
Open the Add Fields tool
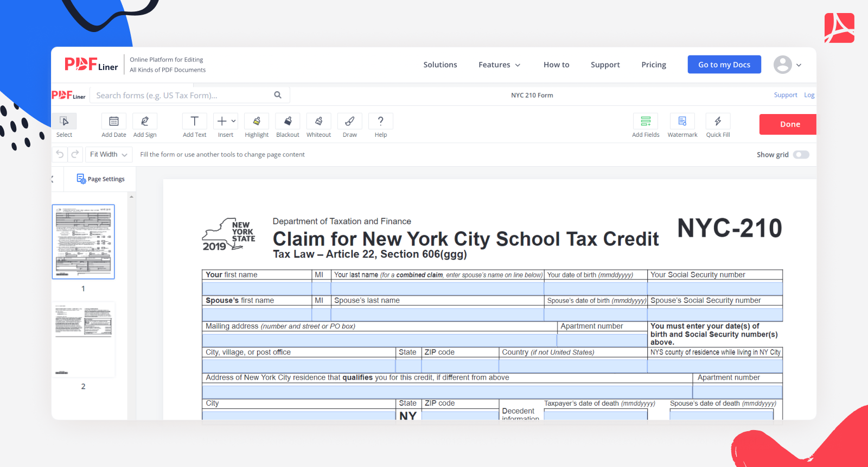click(x=646, y=122)
